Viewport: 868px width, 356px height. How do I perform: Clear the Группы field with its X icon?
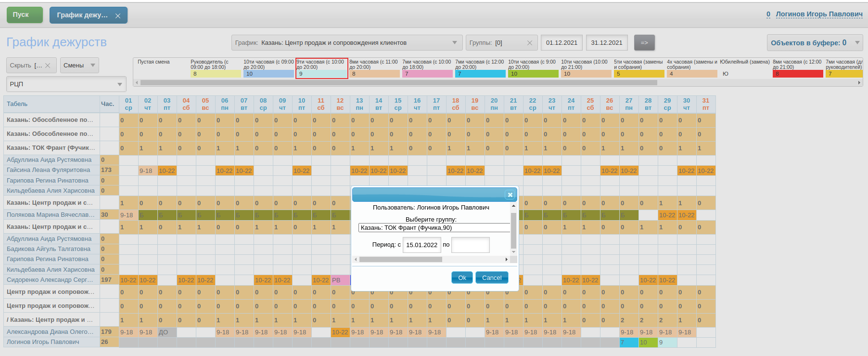(530, 43)
